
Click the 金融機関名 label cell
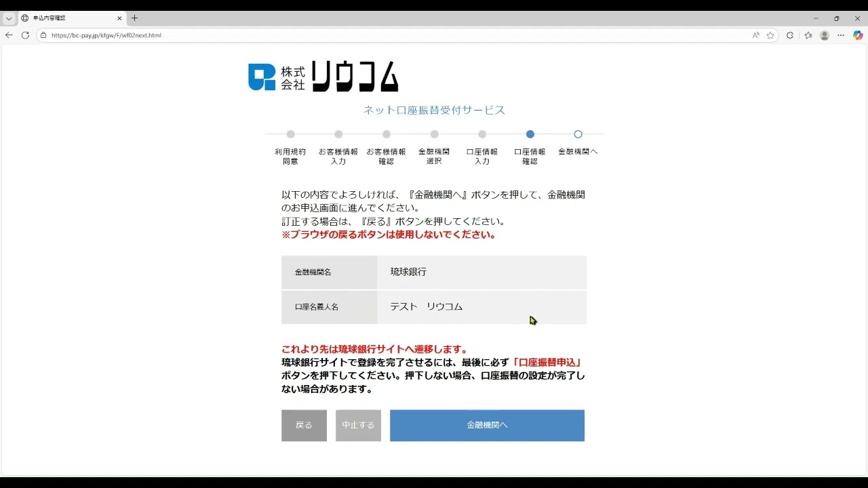point(329,272)
